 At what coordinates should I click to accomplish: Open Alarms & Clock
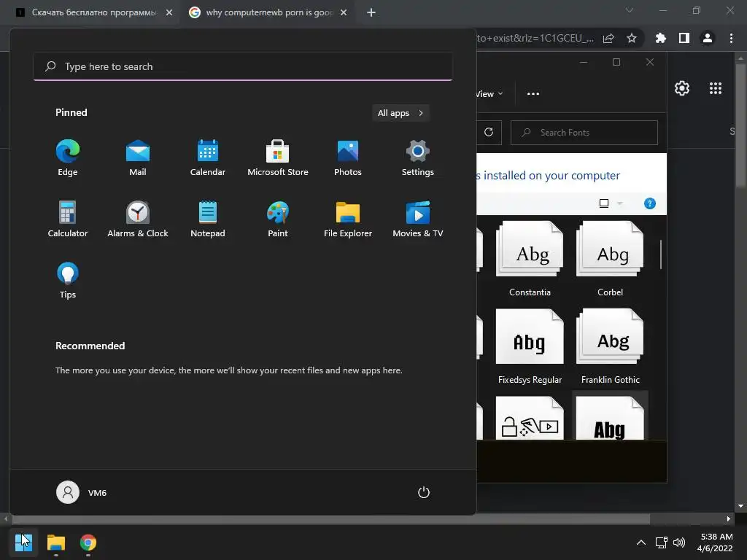[138, 219]
